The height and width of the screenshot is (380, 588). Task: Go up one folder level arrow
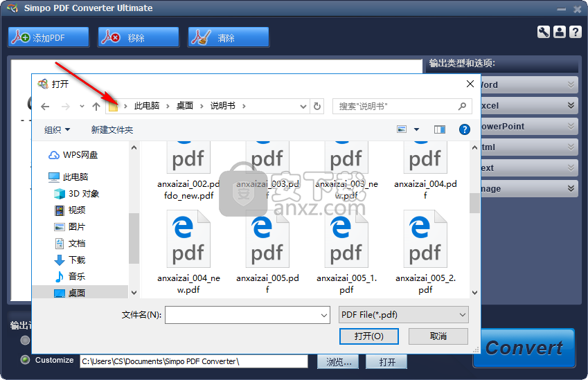click(96, 107)
